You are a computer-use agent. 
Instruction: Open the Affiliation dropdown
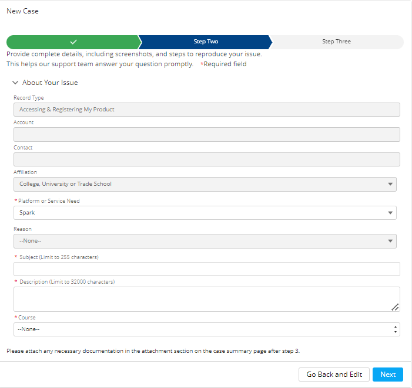coord(205,184)
